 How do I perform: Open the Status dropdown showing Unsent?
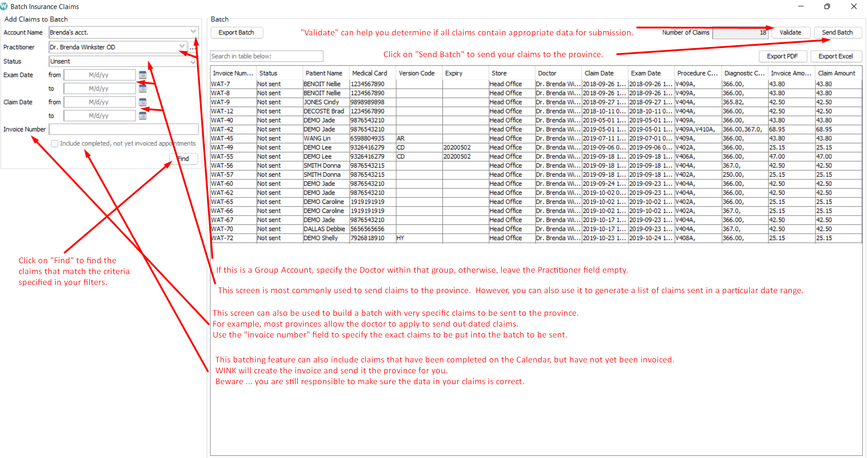pyautogui.click(x=194, y=61)
